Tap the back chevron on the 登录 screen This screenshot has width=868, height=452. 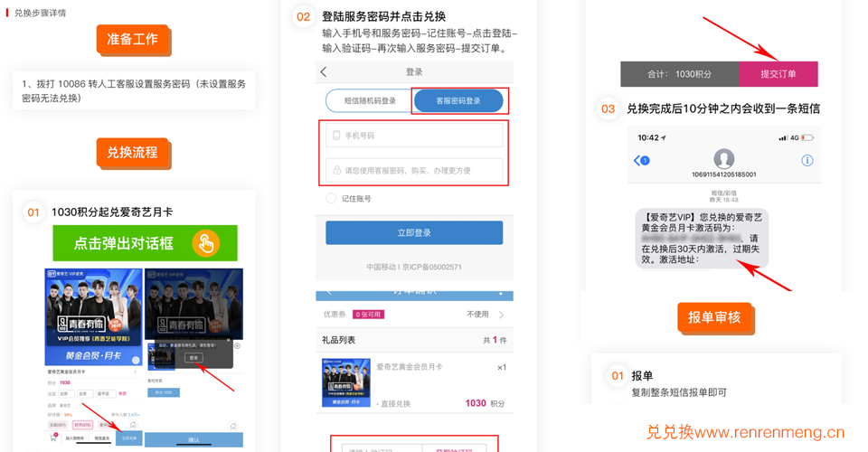[x=324, y=72]
